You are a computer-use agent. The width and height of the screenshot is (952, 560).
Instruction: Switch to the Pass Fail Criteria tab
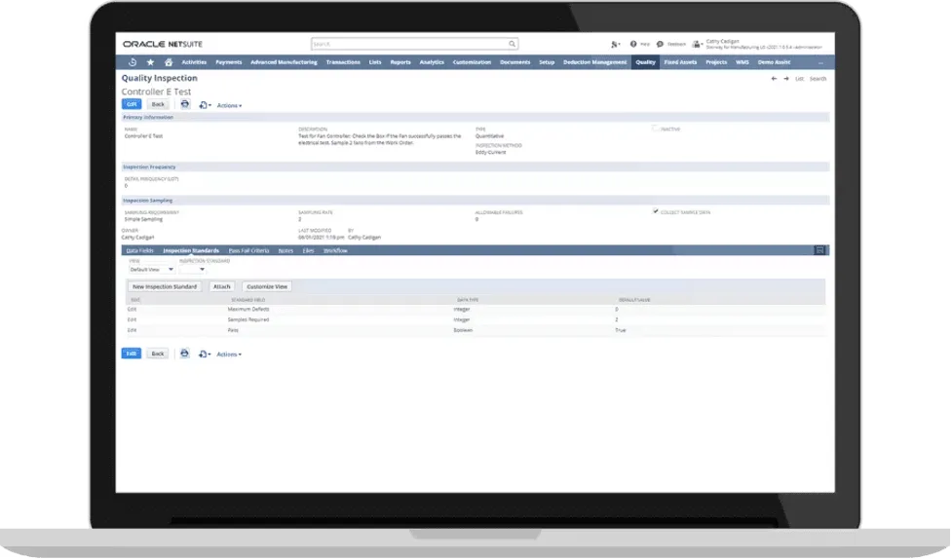point(248,250)
